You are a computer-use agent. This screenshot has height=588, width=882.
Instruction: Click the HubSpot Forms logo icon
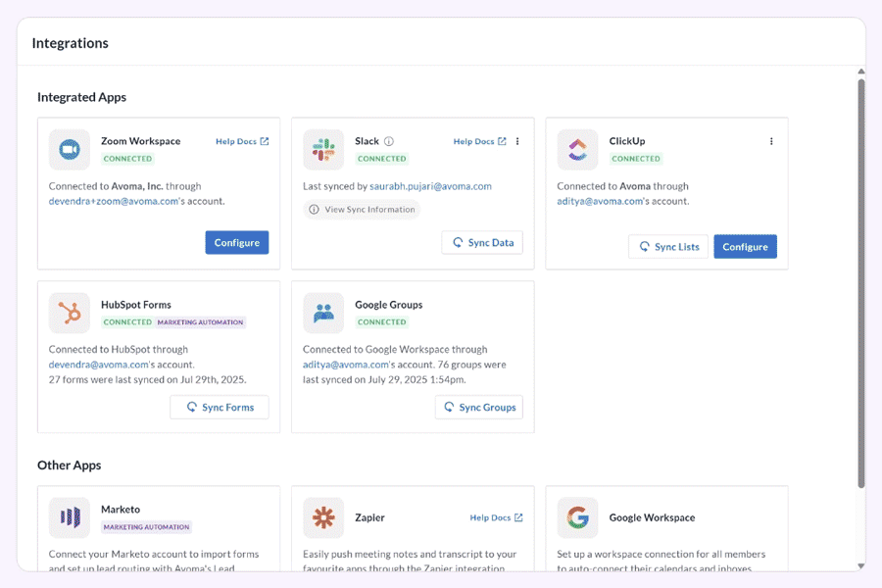pos(69,313)
